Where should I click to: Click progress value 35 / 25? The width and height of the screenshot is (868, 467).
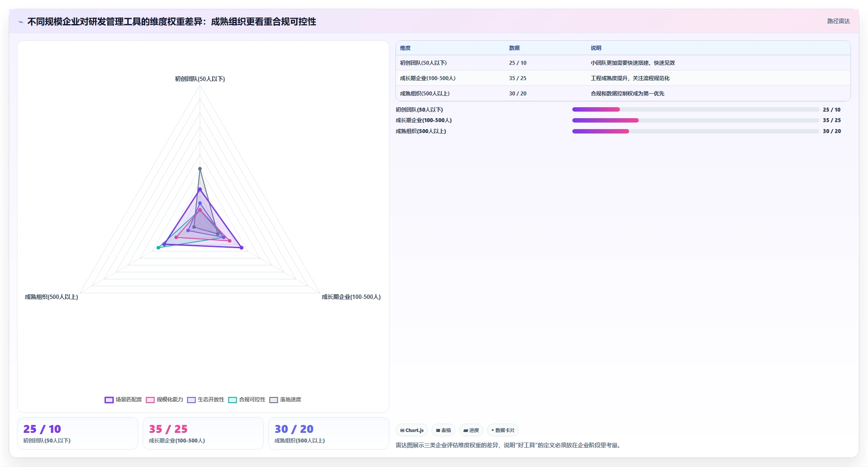coord(832,120)
